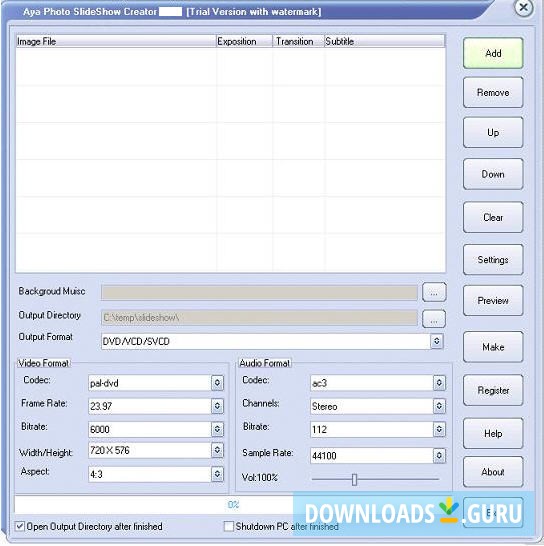Expand the Sample Rate dropdown

tap(439, 455)
